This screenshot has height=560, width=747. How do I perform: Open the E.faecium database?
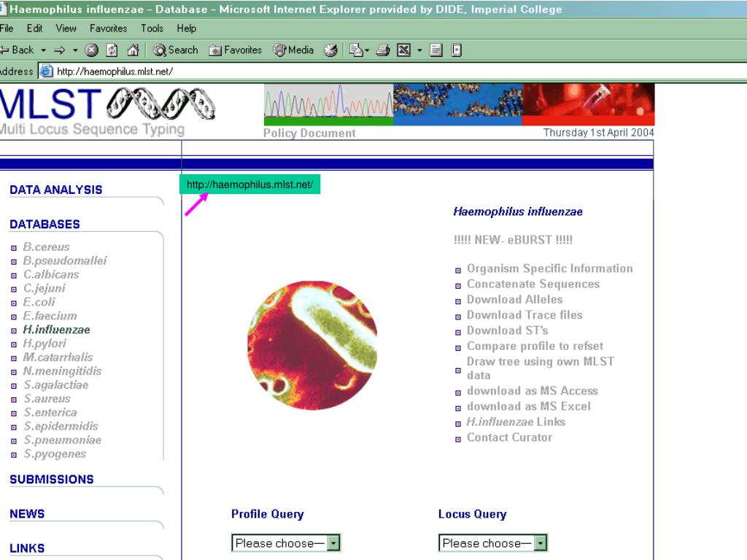click(50, 316)
